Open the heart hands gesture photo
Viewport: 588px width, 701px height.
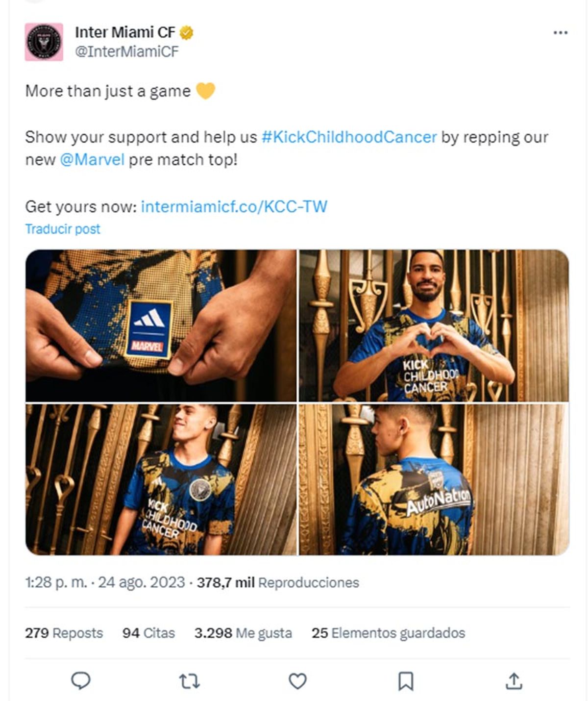[434, 325]
